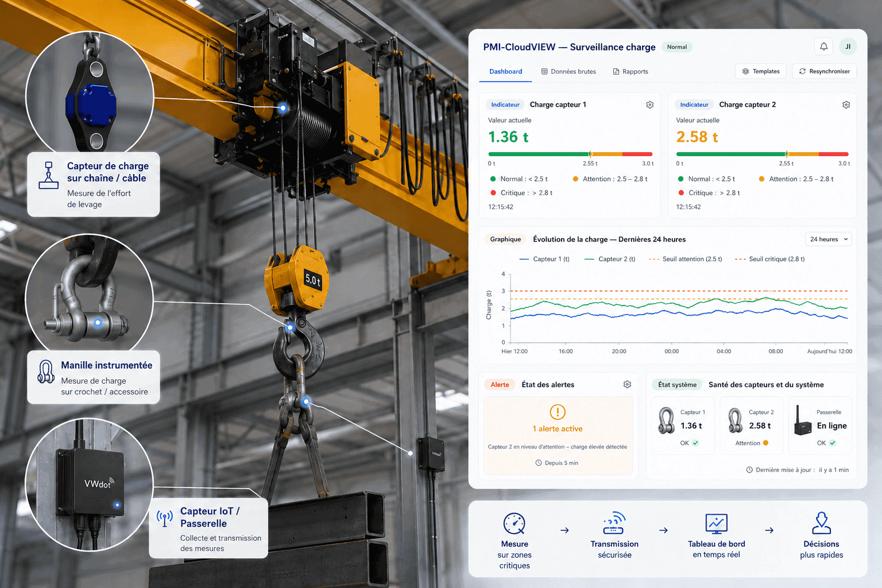Click the 1.36 t current value
The height and width of the screenshot is (588, 882).
[508, 137]
